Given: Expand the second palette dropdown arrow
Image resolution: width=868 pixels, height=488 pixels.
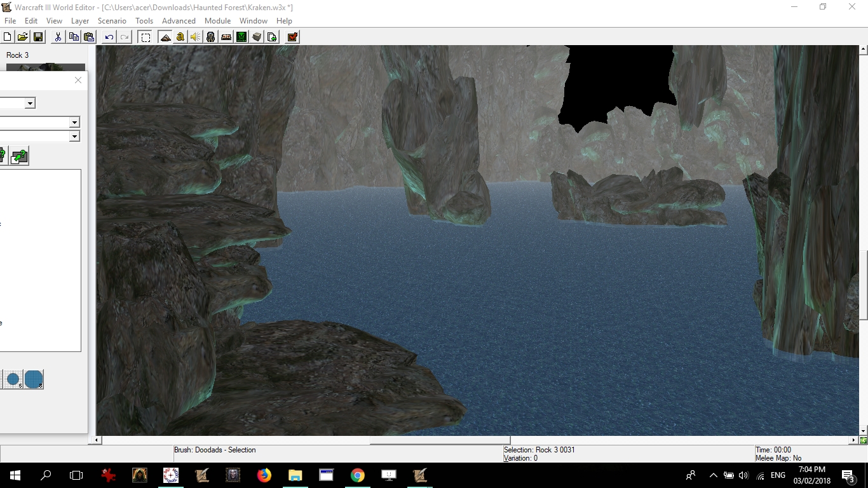Looking at the screenshot, I should [74, 122].
